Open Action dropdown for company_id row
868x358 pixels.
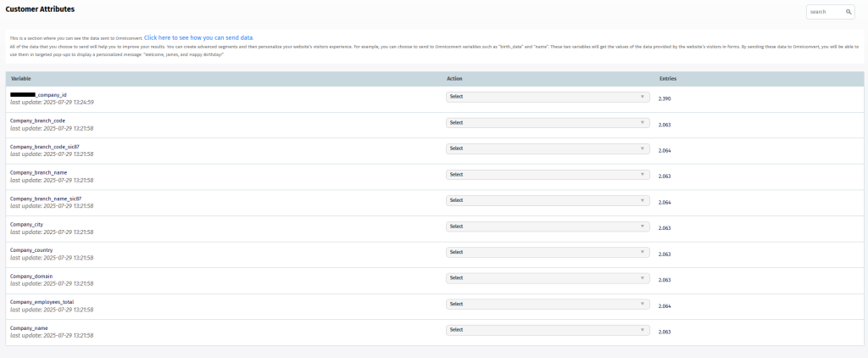548,97
